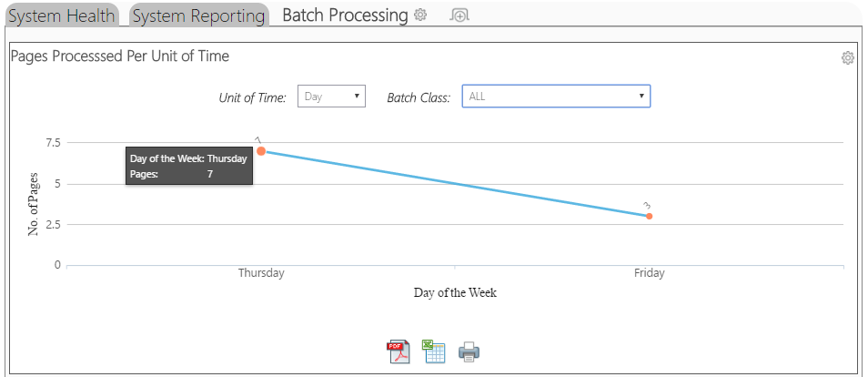Print the pages processed chart
868x377 pixels.
click(x=469, y=352)
